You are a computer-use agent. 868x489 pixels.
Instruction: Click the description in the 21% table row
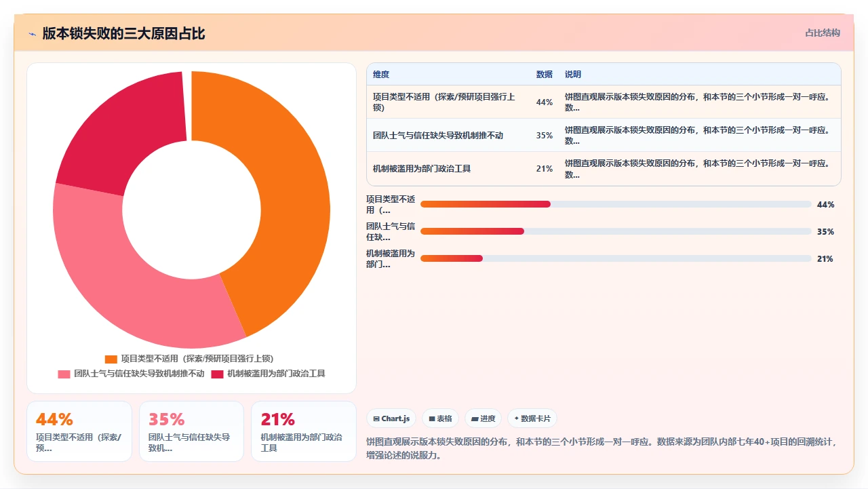click(x=698, y=169)
